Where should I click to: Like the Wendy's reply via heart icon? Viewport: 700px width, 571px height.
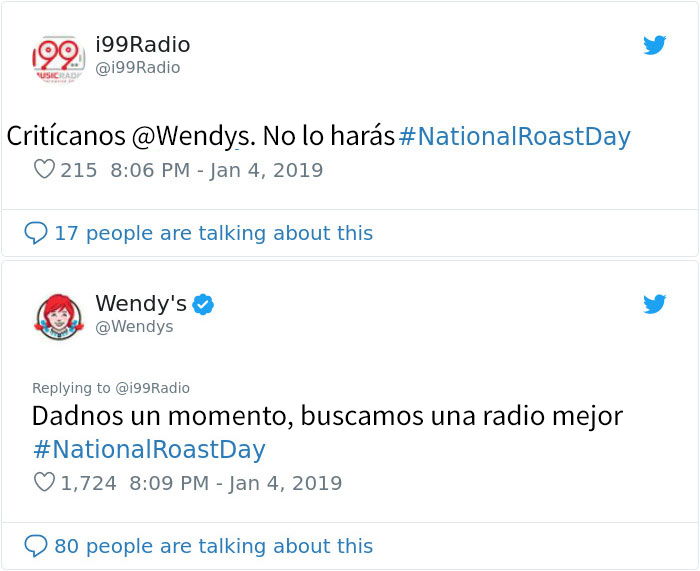[44, 482]
